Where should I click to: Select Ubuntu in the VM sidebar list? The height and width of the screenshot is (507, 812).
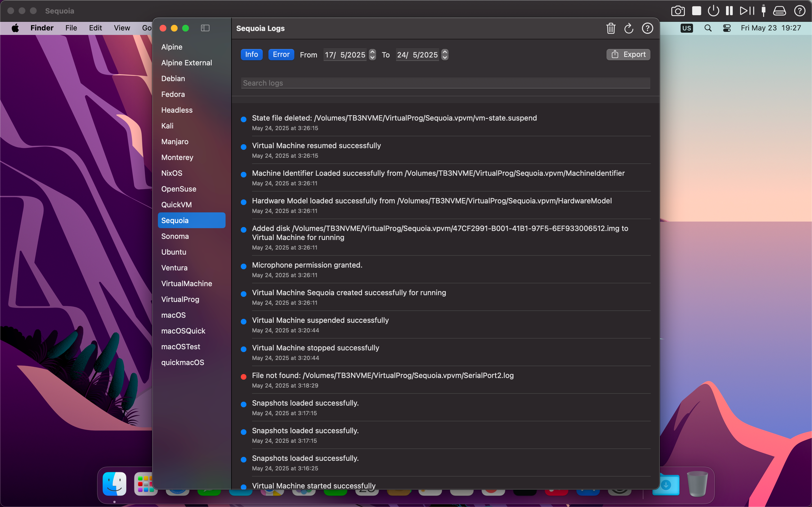pyautogui.click(x=173, y=252)
